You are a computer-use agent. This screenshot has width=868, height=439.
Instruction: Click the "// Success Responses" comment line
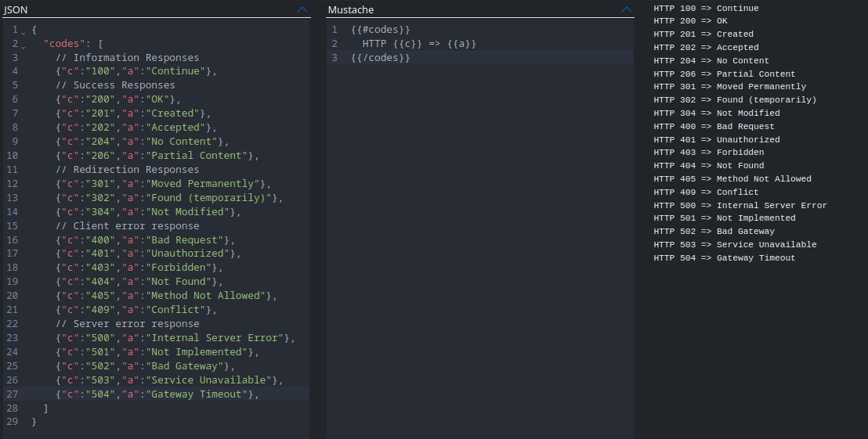pos(115,85)
